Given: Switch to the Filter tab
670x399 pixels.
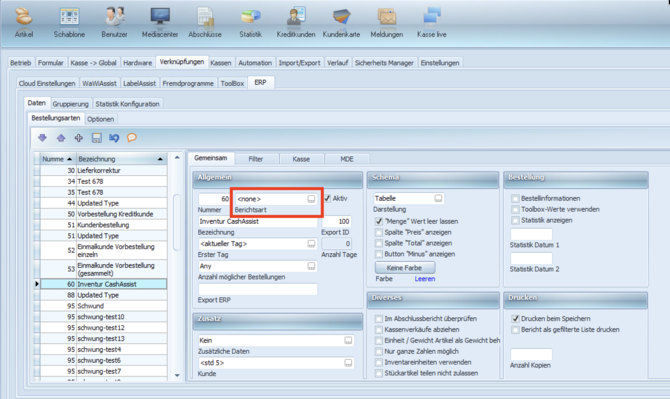Looking at the screenshot, I should (256, 159).
